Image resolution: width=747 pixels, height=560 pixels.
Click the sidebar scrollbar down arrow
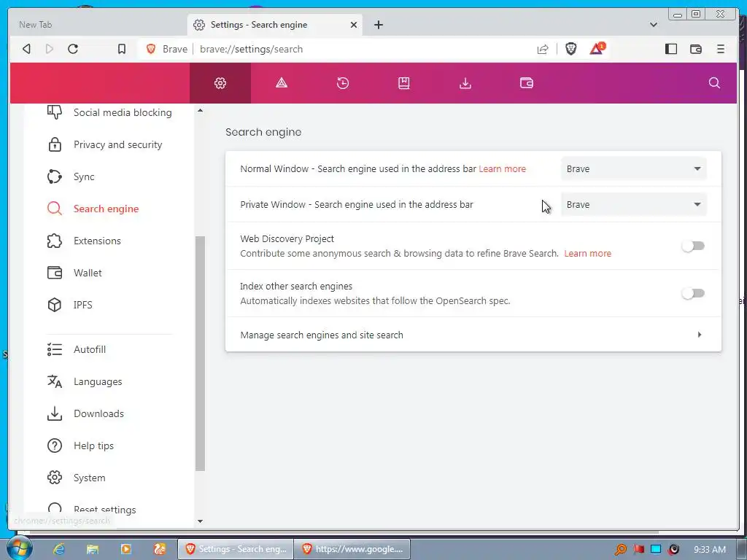click(x=200, y=521)
